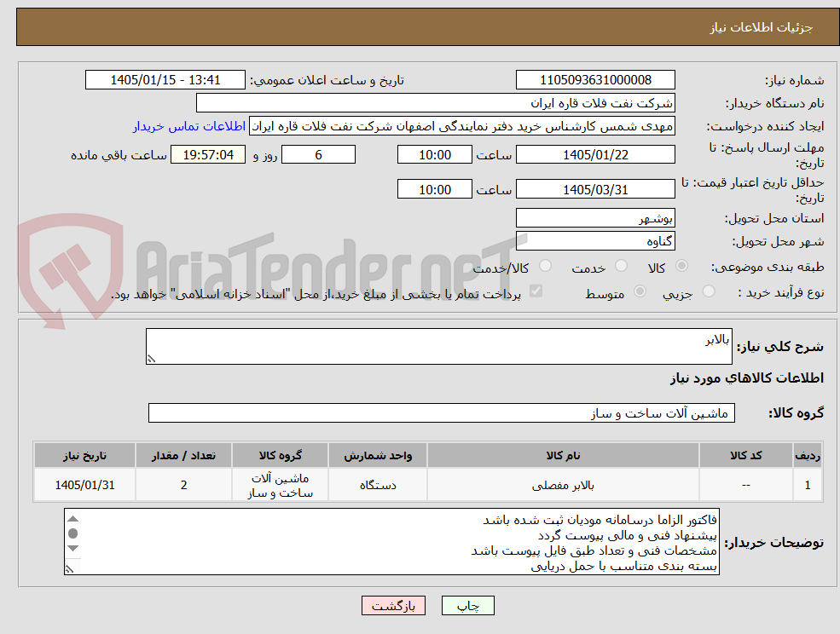Click the price validity time 10:00 field
The width and height of the screenshot is (840, 634).
[434, 189]
